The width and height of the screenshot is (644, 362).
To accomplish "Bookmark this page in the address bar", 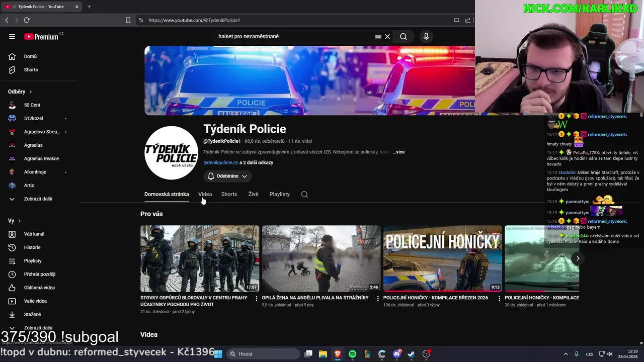I will (x=128, y=20).
